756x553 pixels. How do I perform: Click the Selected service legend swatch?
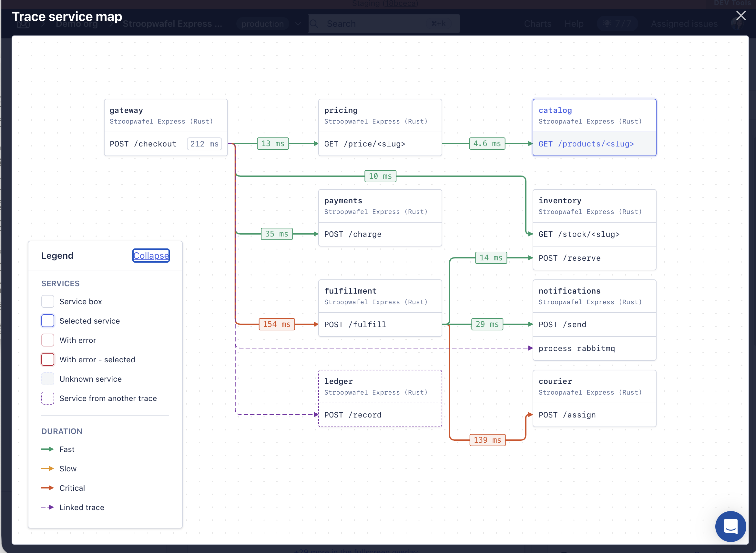47,321
